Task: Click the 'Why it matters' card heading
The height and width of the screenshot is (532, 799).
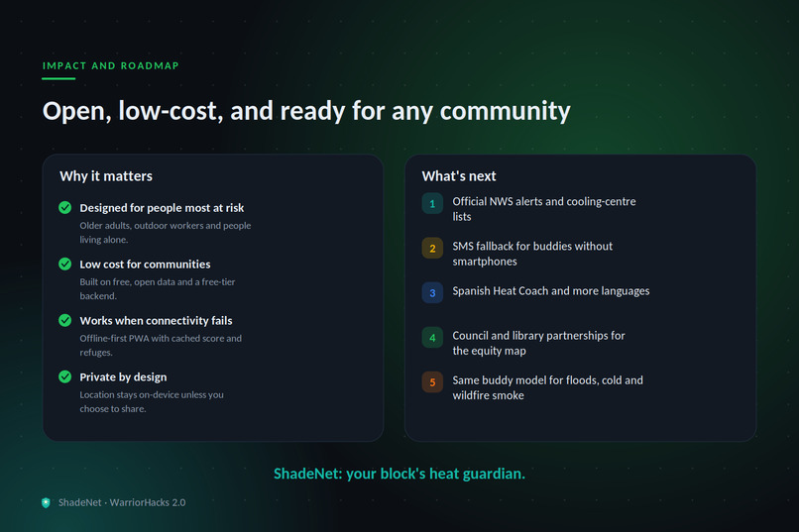Action: pyautogui.click(x=106, y=176)
